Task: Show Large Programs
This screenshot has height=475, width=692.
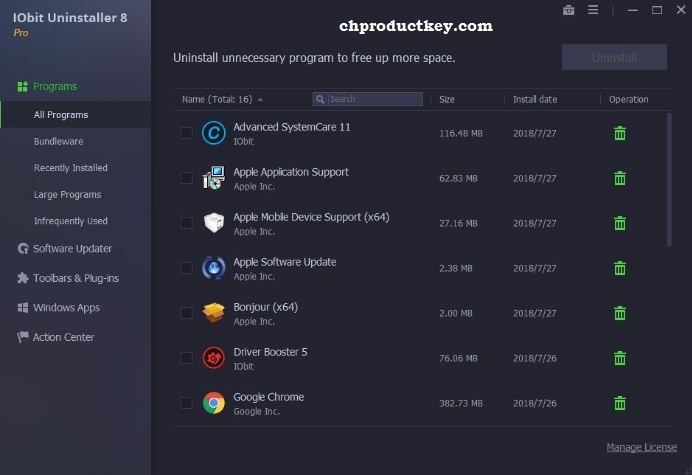Action: [68, 195]
